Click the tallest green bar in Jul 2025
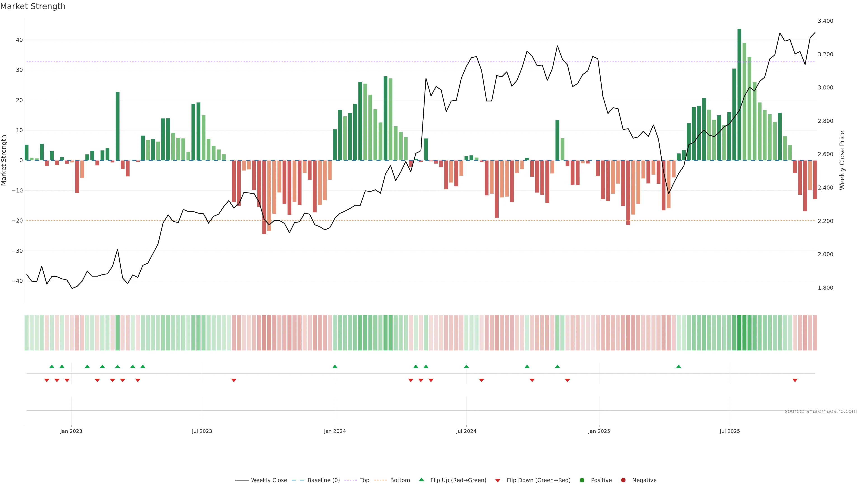The width and height of the screenshot is (868, 488). [739, 94]
